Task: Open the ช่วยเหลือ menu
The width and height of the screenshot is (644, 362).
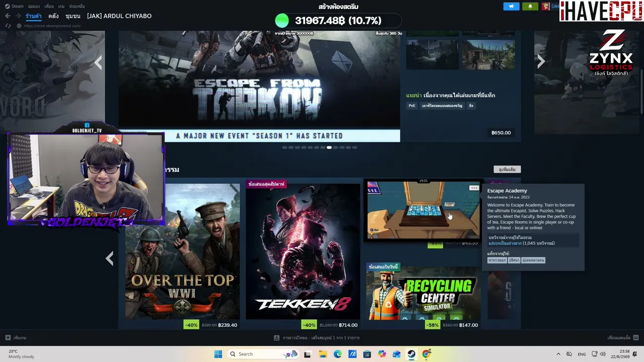Action: pyautogui.click(x=77, y=7)
